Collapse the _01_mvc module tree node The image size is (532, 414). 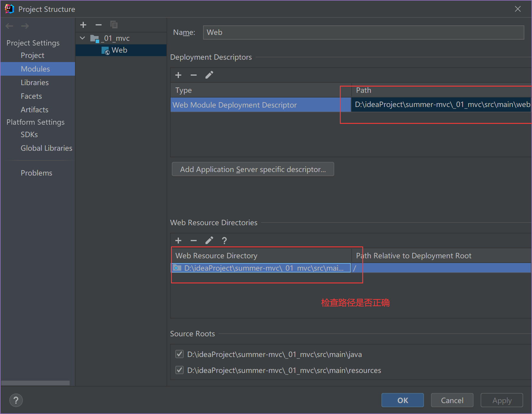(x=83, y=38)
